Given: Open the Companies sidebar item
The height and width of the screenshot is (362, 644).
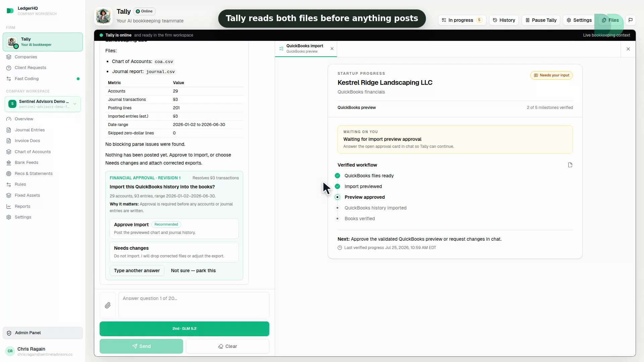Looking at the screenshot, I should [26, 57].
